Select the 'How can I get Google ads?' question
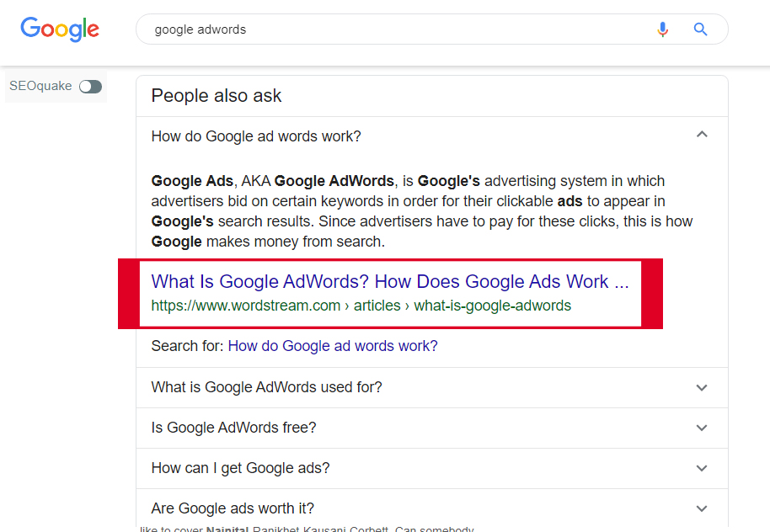 point(241,468)
